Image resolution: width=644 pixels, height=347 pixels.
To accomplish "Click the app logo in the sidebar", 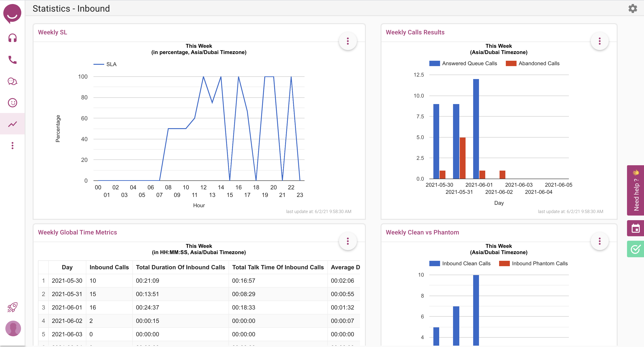I will click(12, 14).
